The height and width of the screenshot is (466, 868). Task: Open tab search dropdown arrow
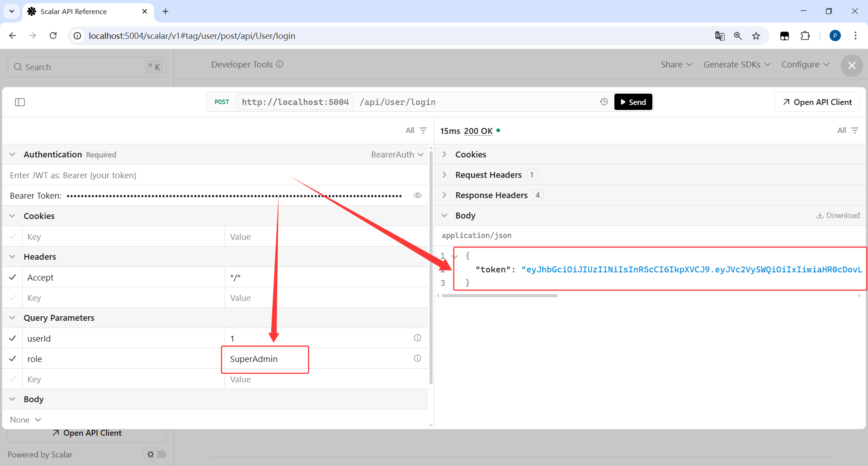coord(11,11)
